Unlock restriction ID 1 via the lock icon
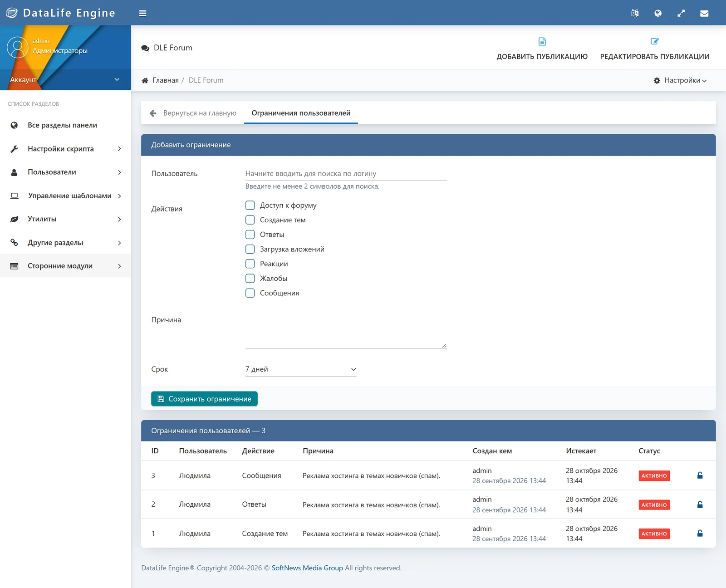The image size is (726, 588). pos(700,534)
